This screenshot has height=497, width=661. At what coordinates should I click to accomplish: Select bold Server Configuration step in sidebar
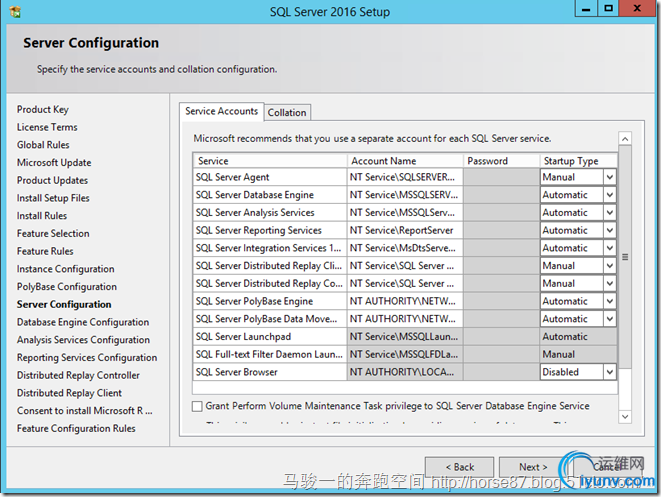pos(64,304)
